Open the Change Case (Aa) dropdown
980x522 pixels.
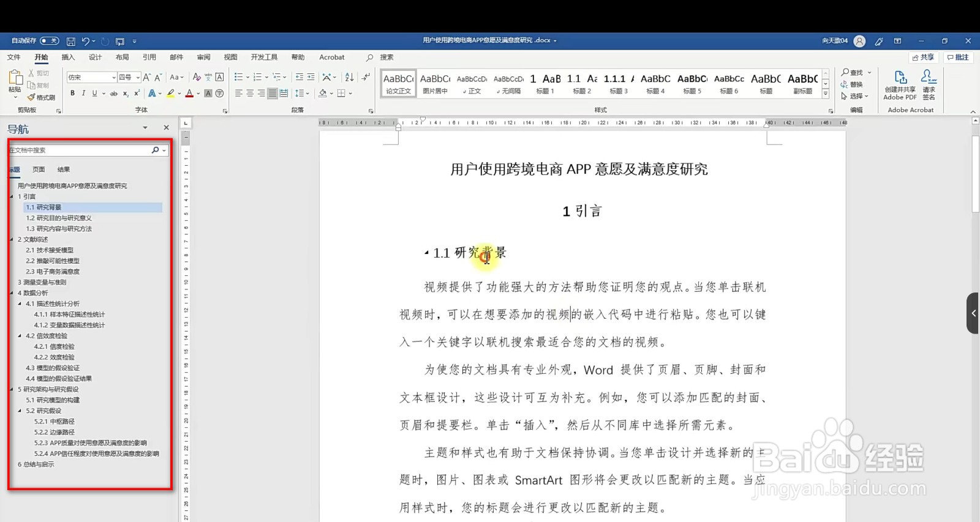[176, 77]
